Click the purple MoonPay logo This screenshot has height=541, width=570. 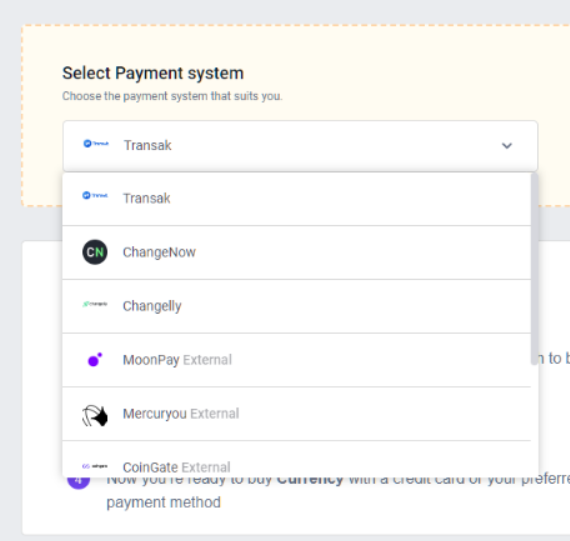coord(95,360)
